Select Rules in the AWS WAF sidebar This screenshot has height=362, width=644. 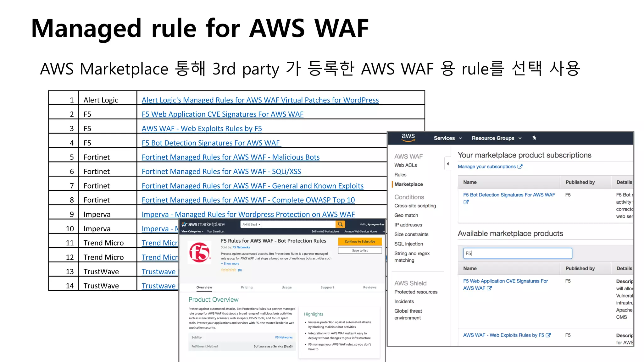400,175
